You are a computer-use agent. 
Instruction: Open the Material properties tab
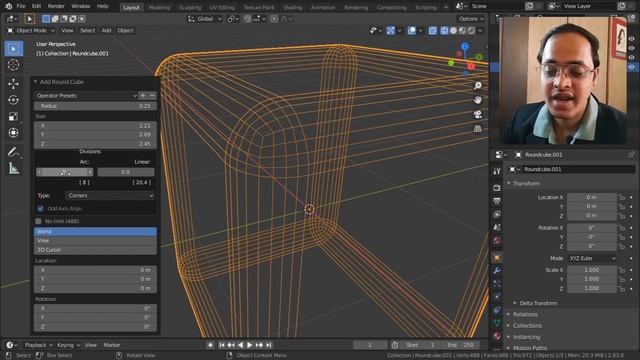497,336
